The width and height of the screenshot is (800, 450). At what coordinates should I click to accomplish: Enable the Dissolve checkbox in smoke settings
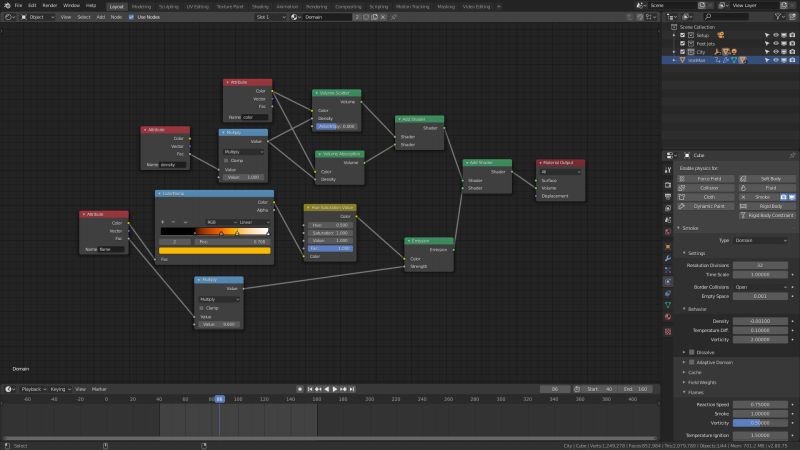[692, 352]
